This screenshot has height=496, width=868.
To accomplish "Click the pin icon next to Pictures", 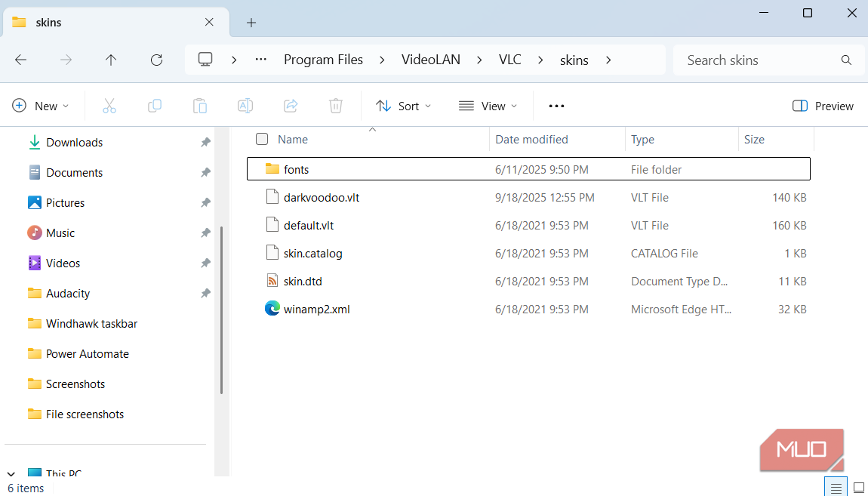I will pyautogui.click(x=205, y=202).
